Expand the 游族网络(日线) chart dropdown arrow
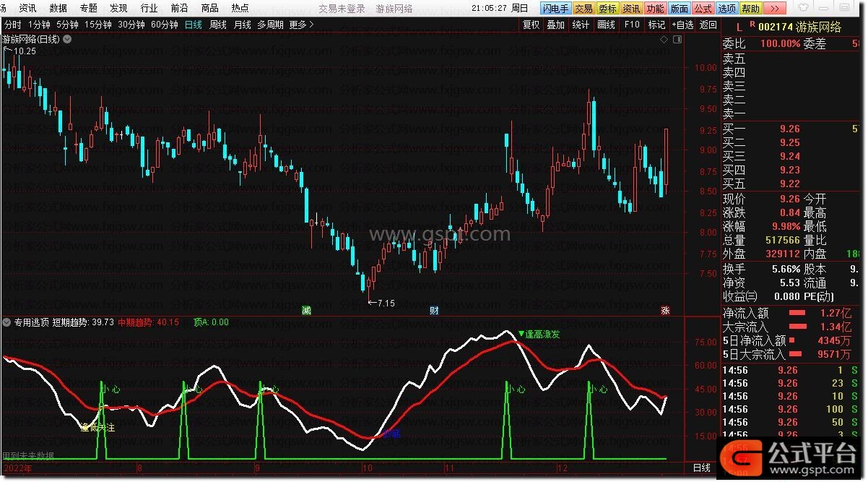The image size is (868, 482). point(67,39)
